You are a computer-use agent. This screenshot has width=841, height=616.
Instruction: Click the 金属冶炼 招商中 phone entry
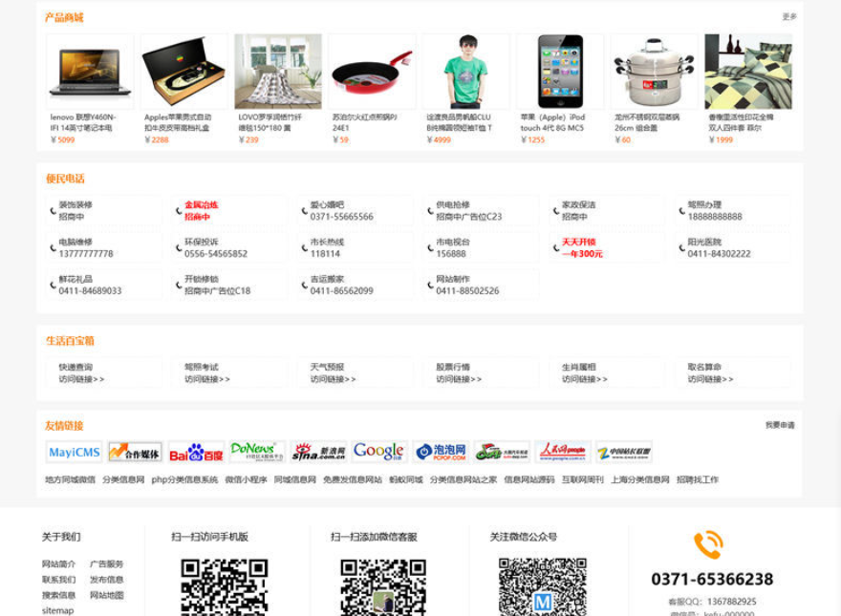pyautogui.click(x=229, y=211)
